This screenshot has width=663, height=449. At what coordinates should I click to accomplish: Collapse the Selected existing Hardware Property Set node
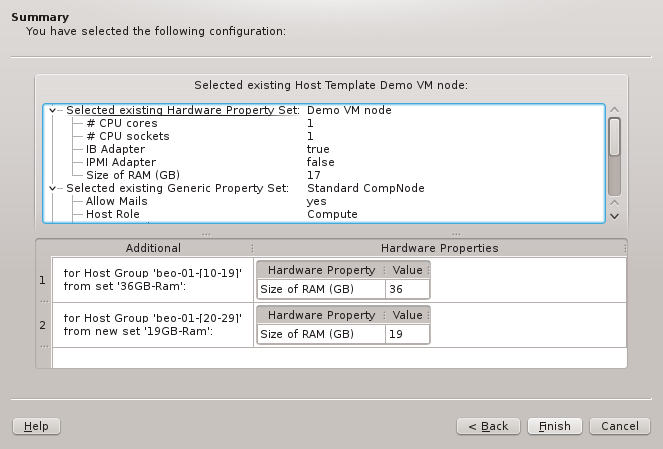point(54,110)
